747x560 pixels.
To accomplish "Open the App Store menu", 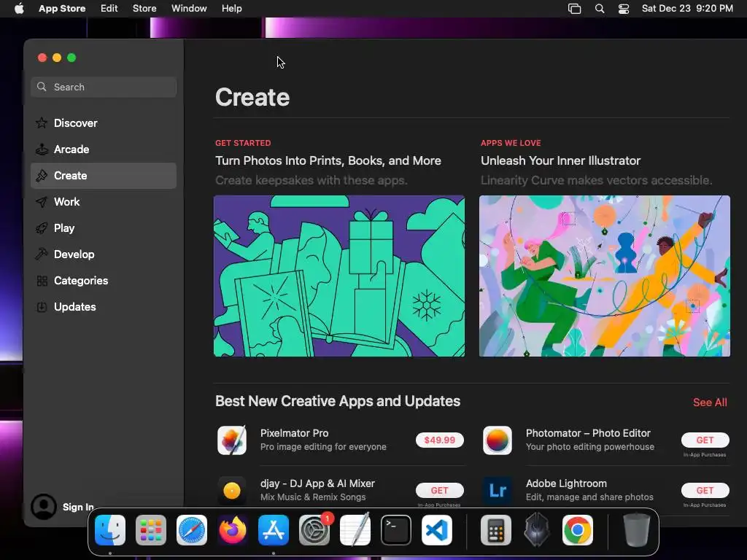I will point(62,9).
